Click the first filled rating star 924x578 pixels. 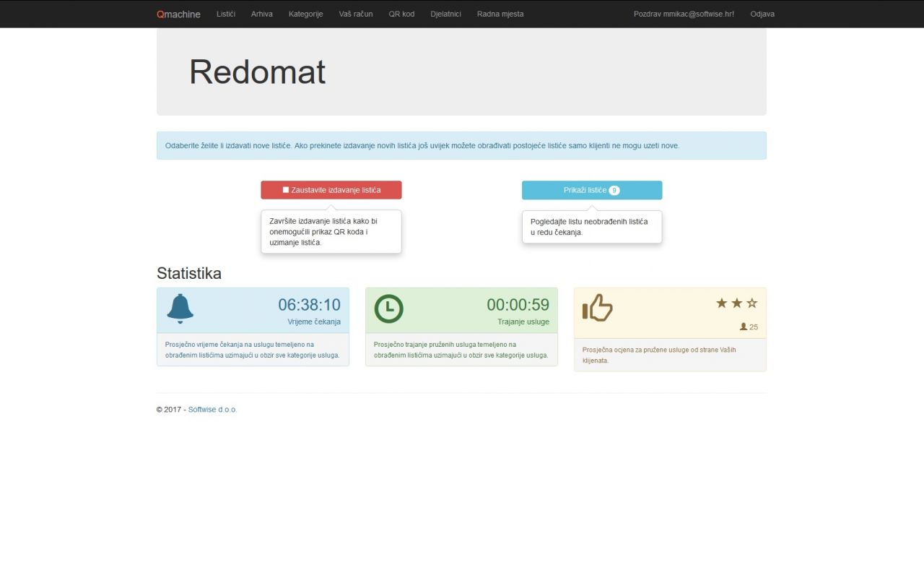(x=722, y=303)
